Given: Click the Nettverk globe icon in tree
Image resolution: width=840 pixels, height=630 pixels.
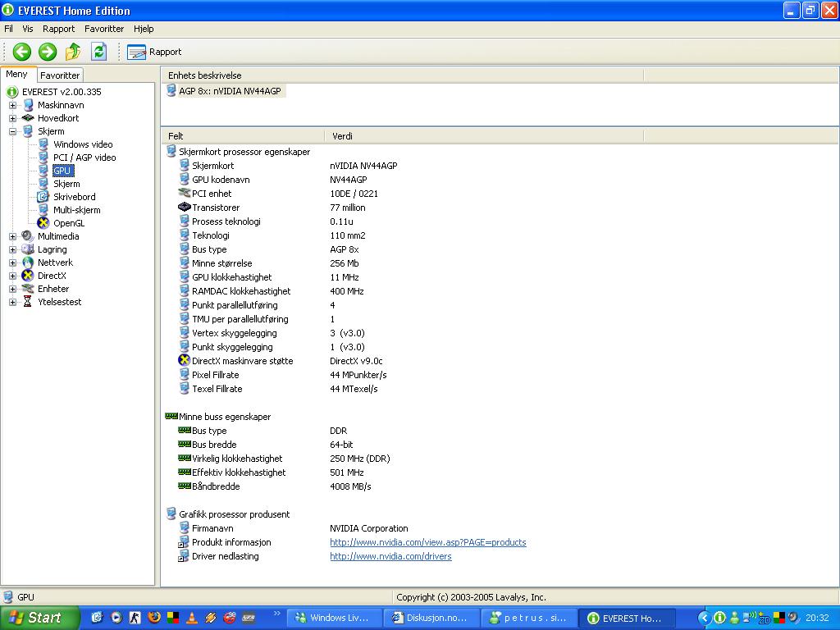Looking at the screenshot, I should click(28, 262).
